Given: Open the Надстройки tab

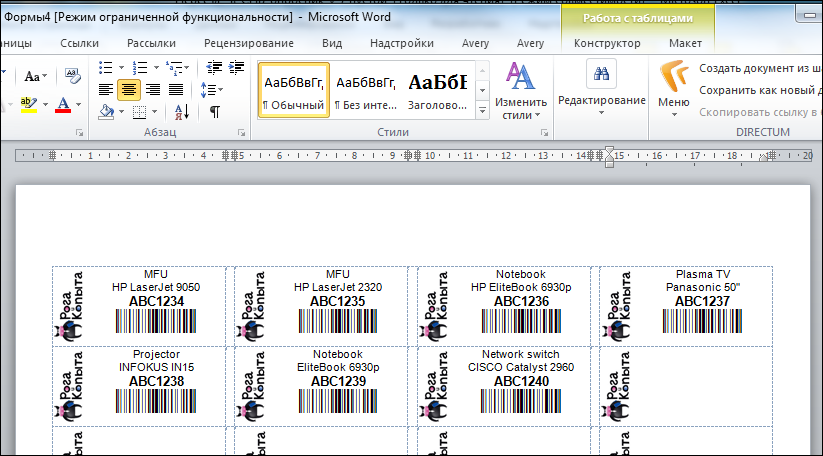Looking at the screenshot, I should click(402, 44).
